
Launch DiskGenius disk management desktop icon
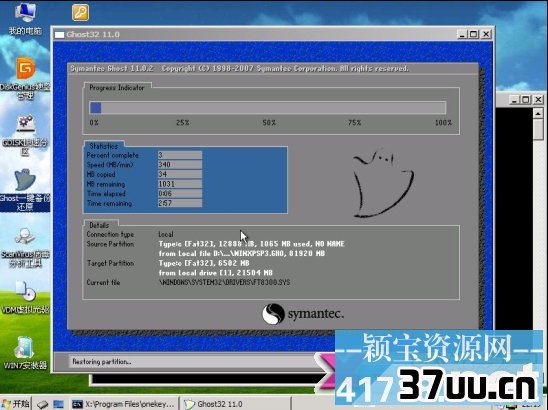point(25,79)
